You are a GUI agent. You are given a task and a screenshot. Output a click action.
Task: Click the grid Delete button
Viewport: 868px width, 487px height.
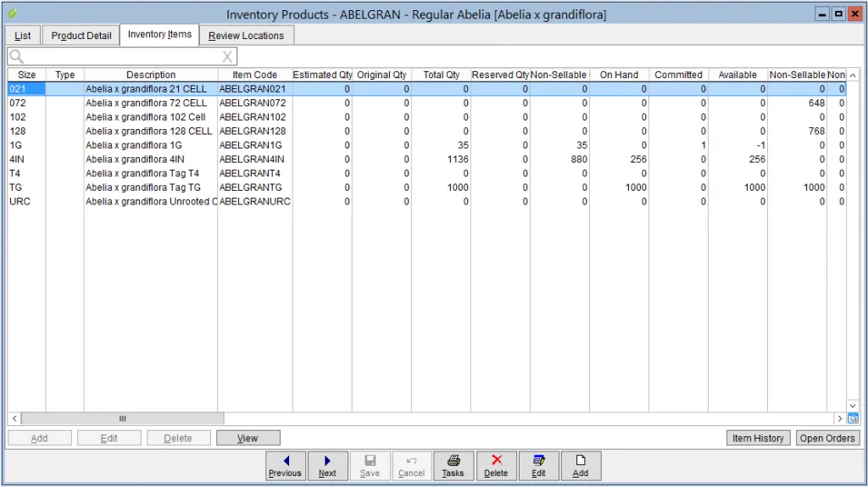[x=178, y=439]
